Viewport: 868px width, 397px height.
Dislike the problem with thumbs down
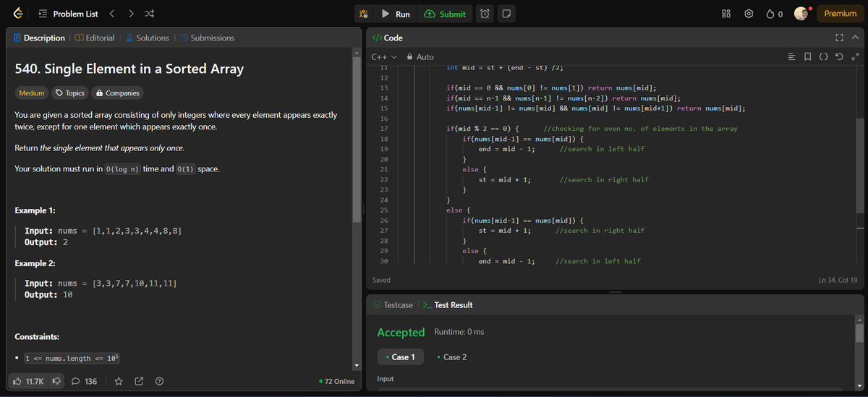point(55,381)
